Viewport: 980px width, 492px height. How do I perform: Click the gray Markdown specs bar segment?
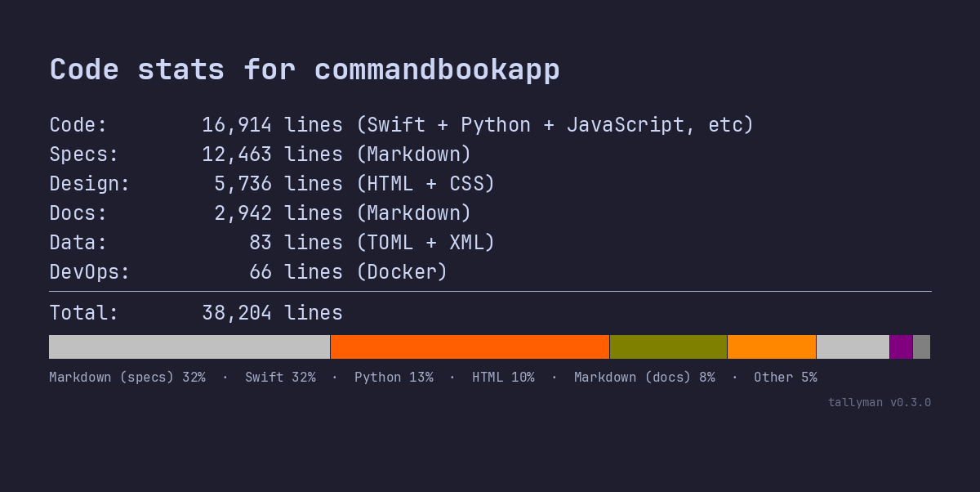(188, 347)
